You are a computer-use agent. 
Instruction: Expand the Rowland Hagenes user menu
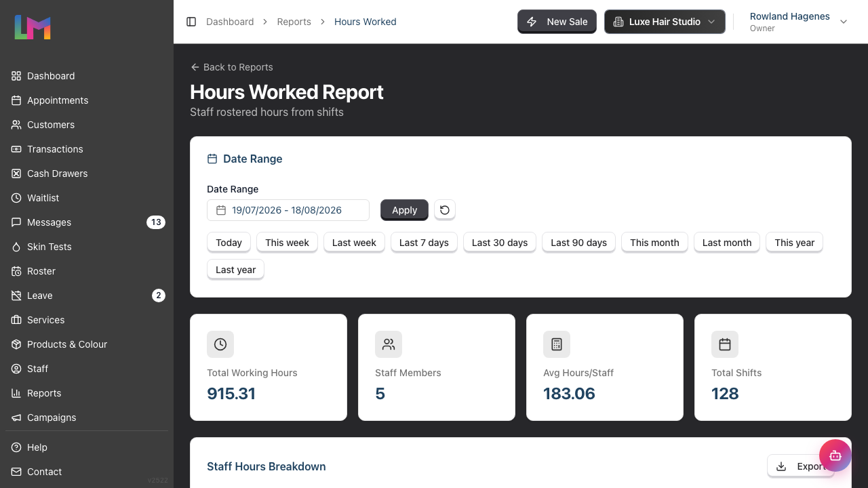pos(799,22)
